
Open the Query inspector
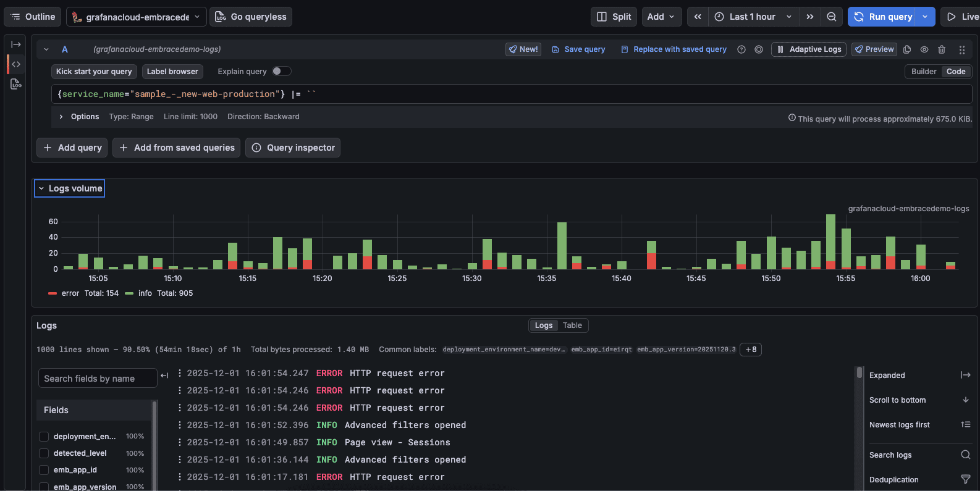(293, 148)
